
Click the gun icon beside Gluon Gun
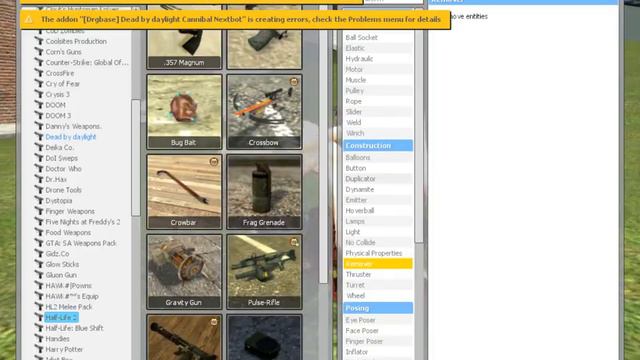[x=39, y=275]
